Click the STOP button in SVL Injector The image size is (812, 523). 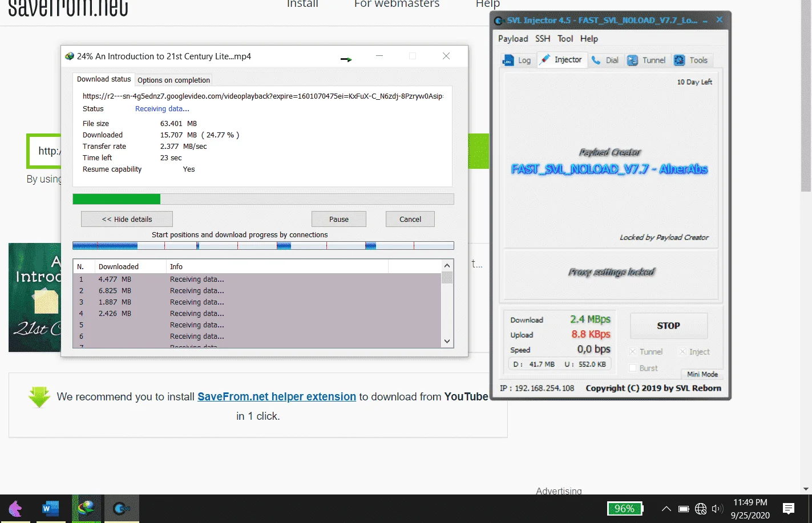668,326
